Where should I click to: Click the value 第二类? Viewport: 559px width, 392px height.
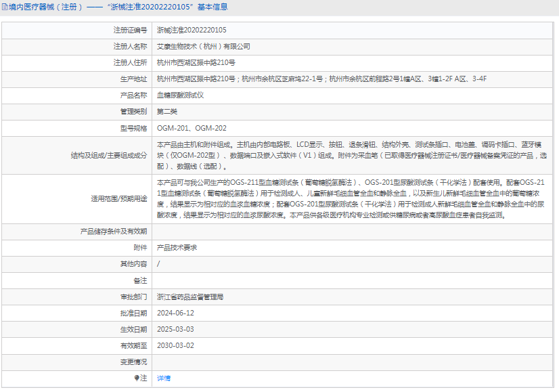pyautogui.click(x=167, y=112)
